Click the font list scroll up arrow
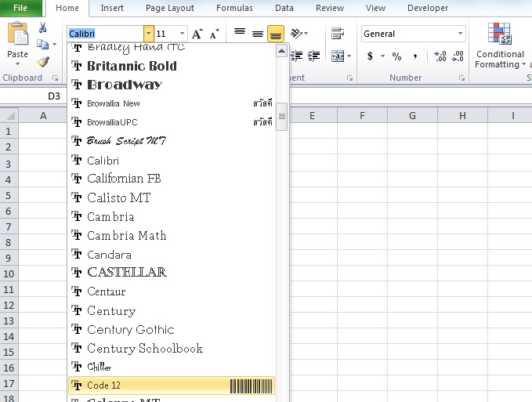The width and height of the screenshot is (532, 402). click(x=281, y=51)
